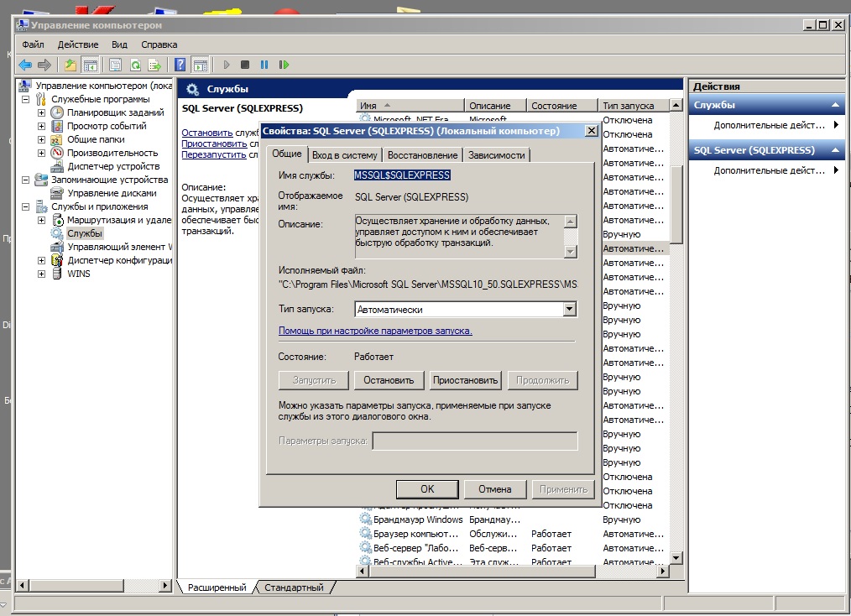Switch to the Вход в систему tab

(345, 155)
